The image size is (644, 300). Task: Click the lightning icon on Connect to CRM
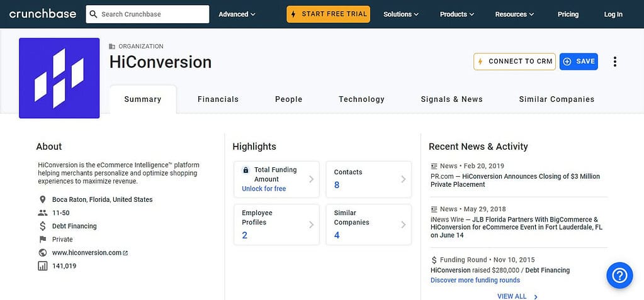point(482,62)
